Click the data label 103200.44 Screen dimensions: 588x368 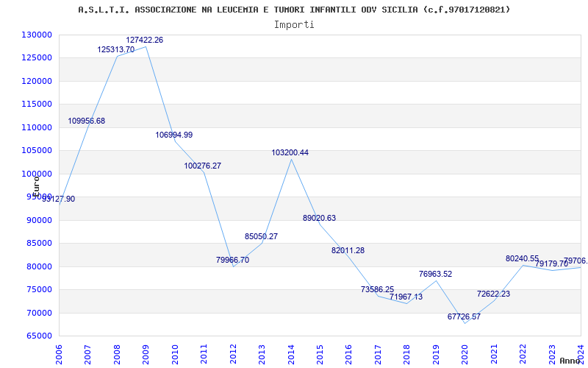point(290,153)
